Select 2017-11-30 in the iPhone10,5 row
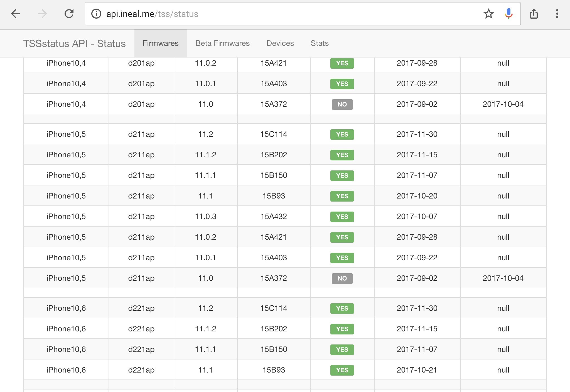The width and height of the screenshot is (570, 392). [x=417, y=134]
